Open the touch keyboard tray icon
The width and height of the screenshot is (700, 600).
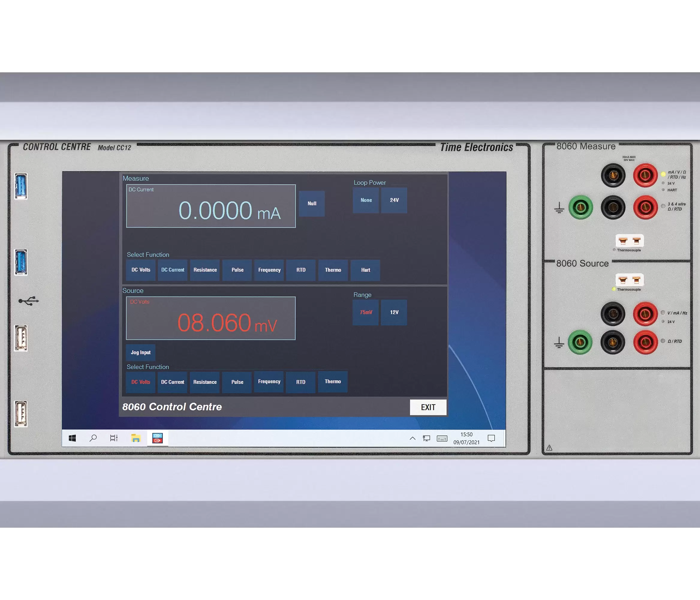pyautogui.click(x=442, y=438)
